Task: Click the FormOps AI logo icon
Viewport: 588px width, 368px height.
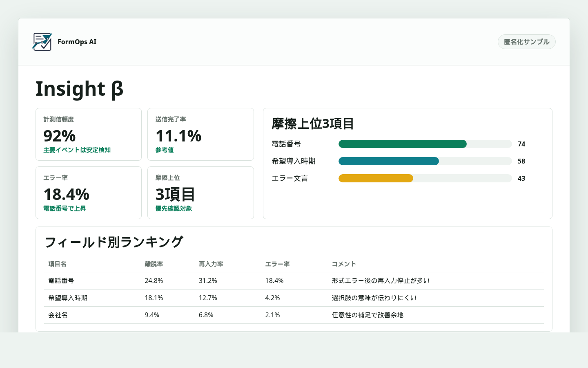Action: tap(42, 41)
